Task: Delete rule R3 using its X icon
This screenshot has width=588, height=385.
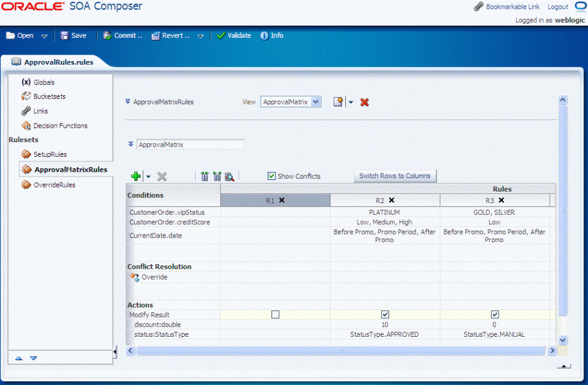Action: 501,201
